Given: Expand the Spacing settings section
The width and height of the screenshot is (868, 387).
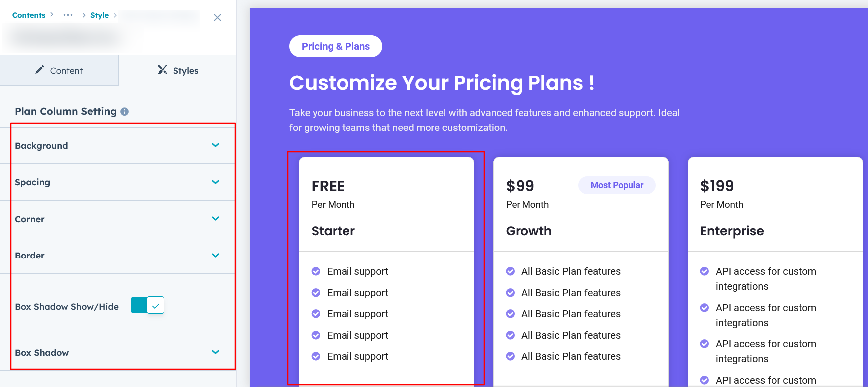Looking at the screenshot, I should (215, 182).
